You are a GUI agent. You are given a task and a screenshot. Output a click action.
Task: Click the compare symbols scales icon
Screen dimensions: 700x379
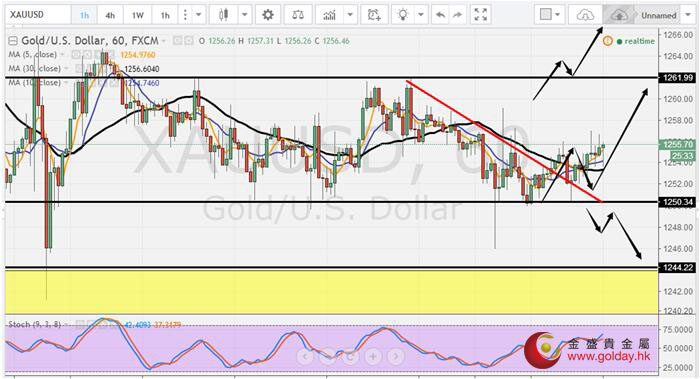click(297, 15)
